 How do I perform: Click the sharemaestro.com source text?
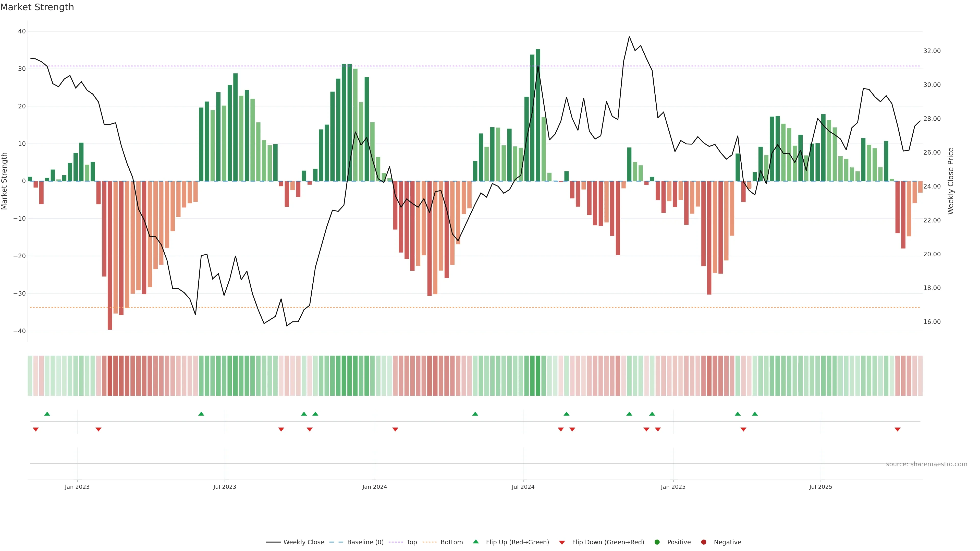(926, 464)
